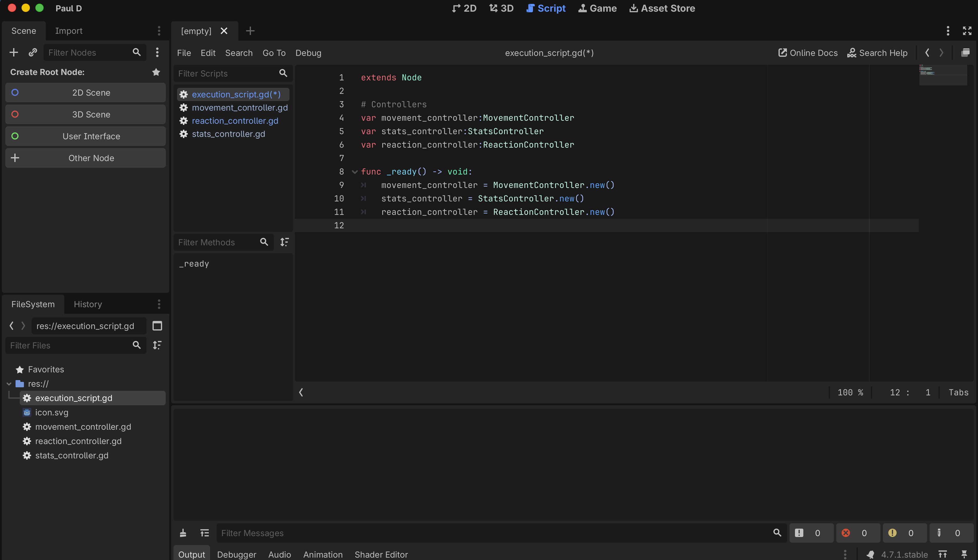Sort files using the sort icon
The width and height of the screenshot is (978, 560).
pos(157,345)
